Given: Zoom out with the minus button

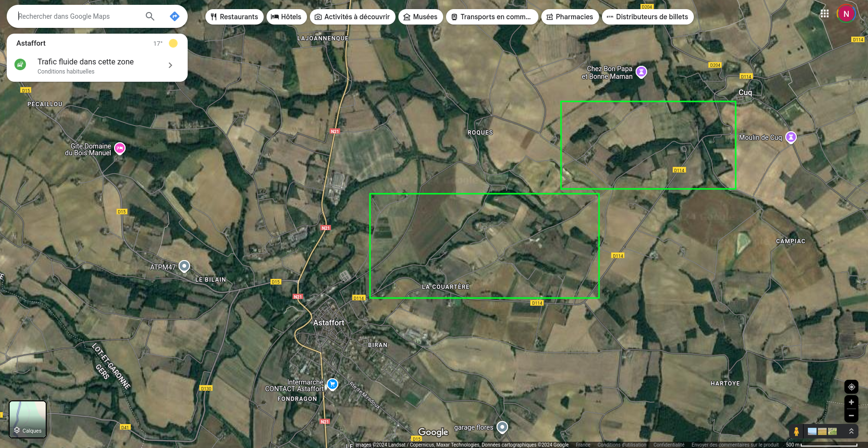Looking at the screenshot, I should [851, 415].
